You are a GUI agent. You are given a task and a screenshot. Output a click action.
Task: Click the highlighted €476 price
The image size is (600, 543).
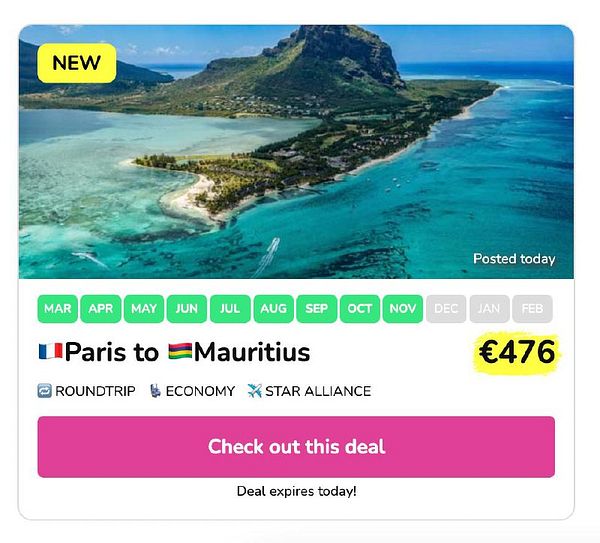pos(517,352)
